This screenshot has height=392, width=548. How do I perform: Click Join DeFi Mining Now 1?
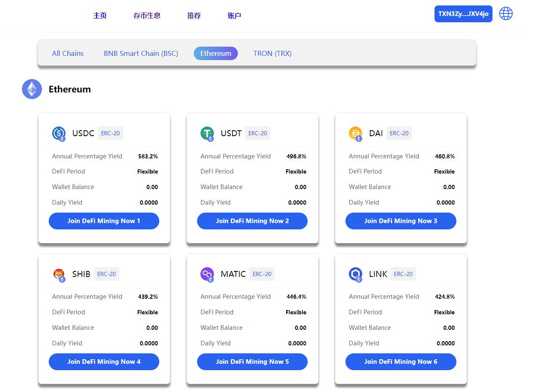coord(104,221)
